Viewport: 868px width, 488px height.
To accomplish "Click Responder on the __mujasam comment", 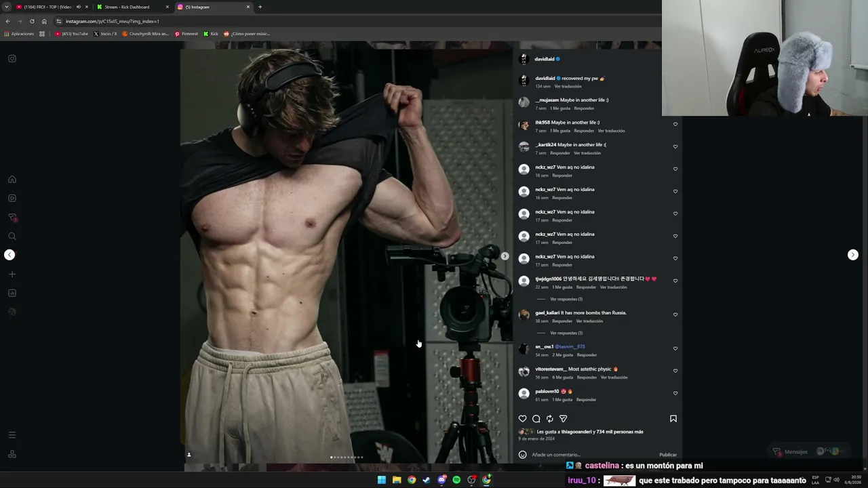I will tap(584, 108).
